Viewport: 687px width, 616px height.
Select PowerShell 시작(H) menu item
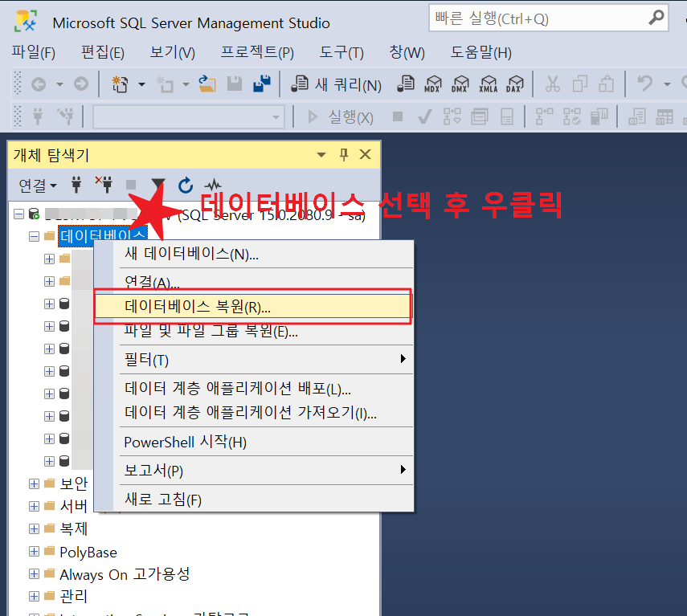point(254,442)
